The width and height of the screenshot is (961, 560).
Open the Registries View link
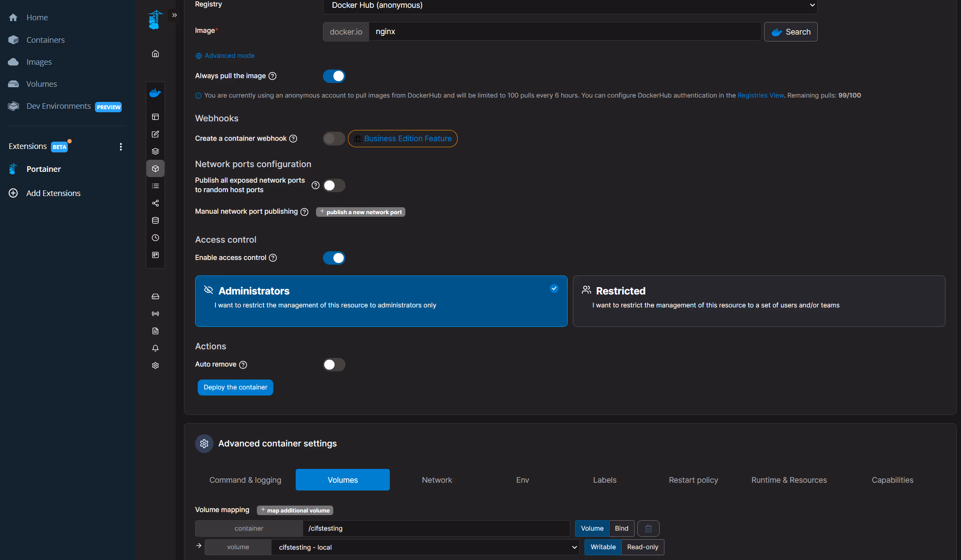pyautogui.click(x=760, y=95)
